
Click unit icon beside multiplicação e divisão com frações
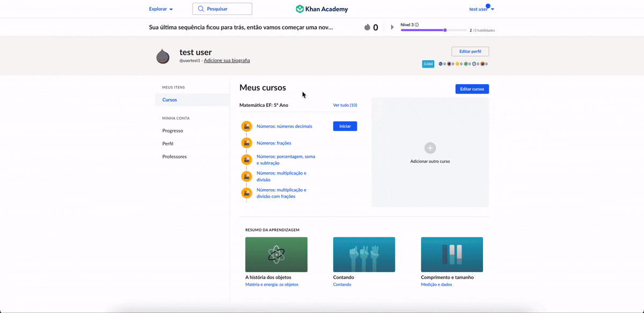(x=246, y=193)
